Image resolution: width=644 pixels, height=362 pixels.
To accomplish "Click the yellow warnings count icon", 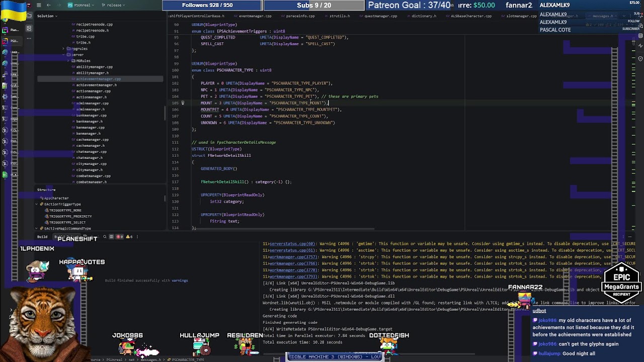I will (128, 237).
